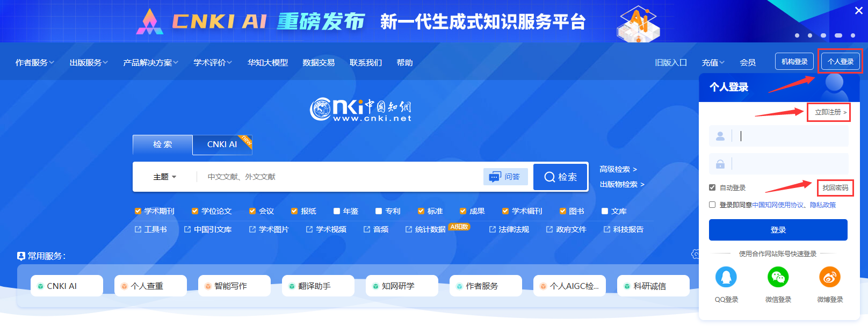Toggle the 自动登录 checkbox
This screenshot has width=868, height=326.
(712, 187)
